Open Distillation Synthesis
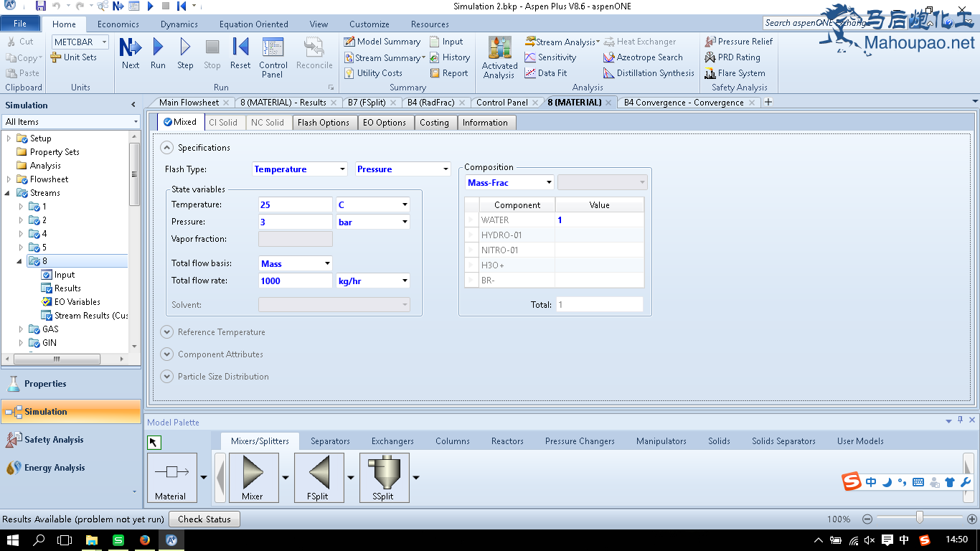Screen dimensions: 980x551 [649, 73]
